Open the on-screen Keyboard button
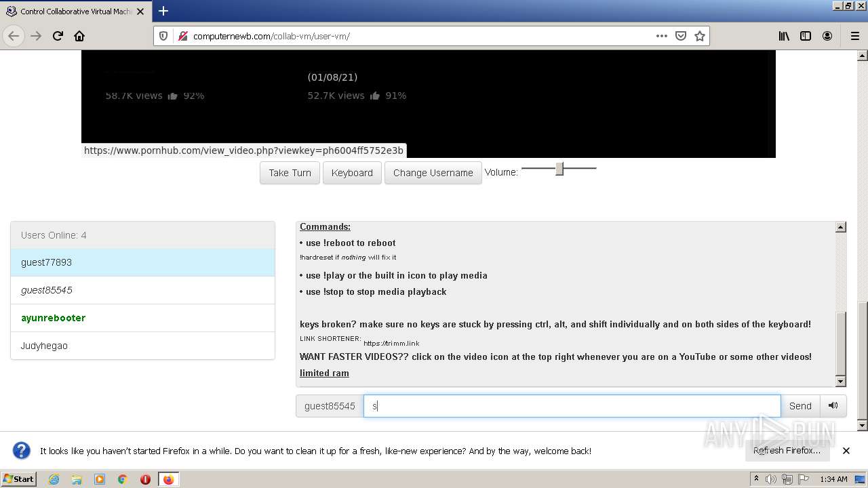 (352, 173)
